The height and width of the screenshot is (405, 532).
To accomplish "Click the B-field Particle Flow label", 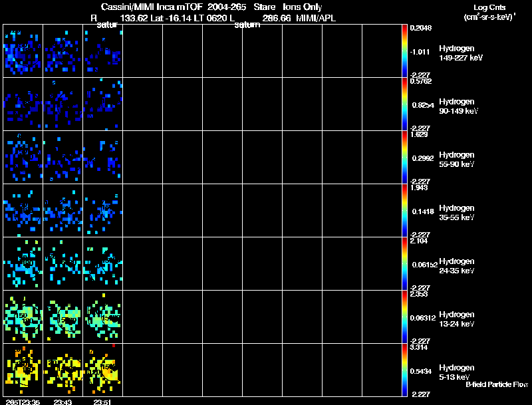I will click(x=497, y=384).
